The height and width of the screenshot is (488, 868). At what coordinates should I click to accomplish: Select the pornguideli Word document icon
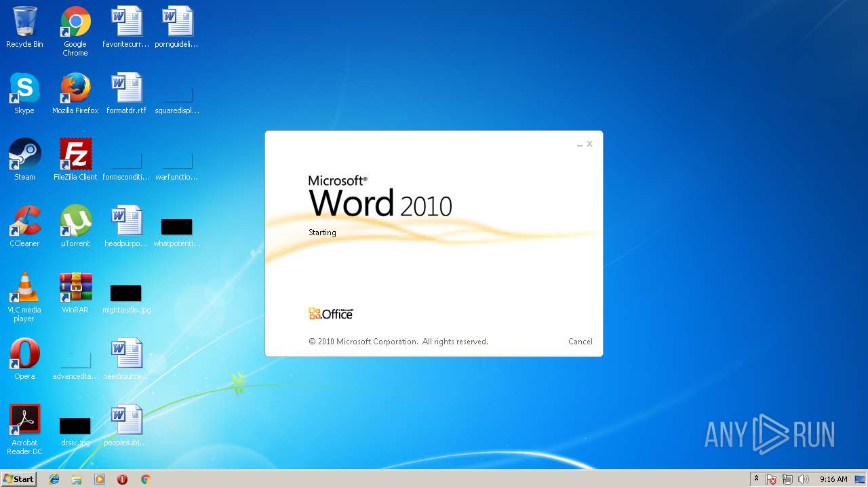(x=177, y=28)
